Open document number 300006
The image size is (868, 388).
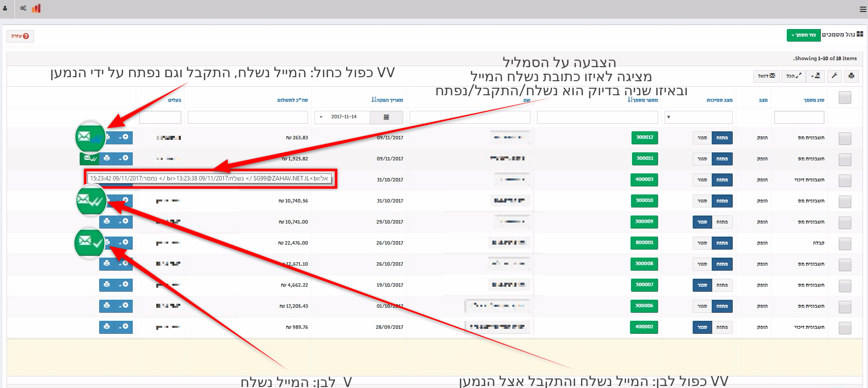[x=644, y=306]
